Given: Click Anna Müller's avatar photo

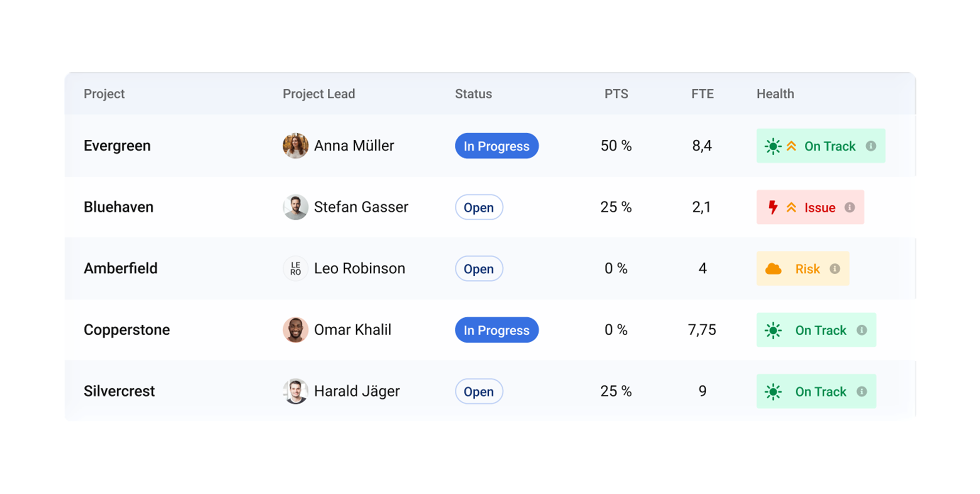Looking at the screenshot, I should pos(295,146).
